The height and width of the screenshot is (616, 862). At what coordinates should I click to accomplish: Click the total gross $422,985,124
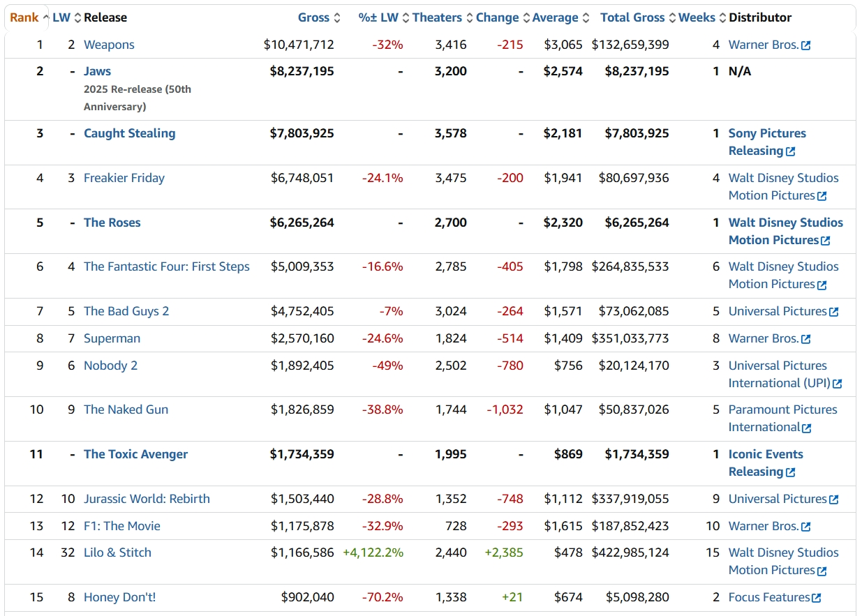coord(630,553)
